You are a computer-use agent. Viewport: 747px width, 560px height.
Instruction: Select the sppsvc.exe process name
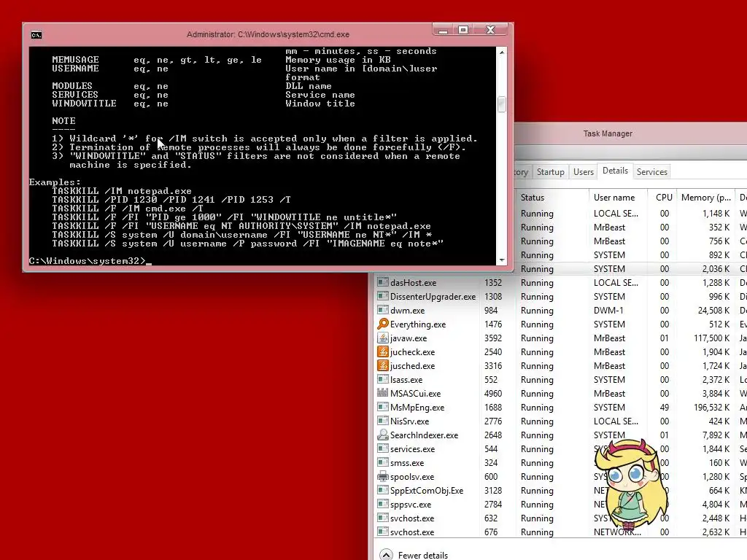410,505
